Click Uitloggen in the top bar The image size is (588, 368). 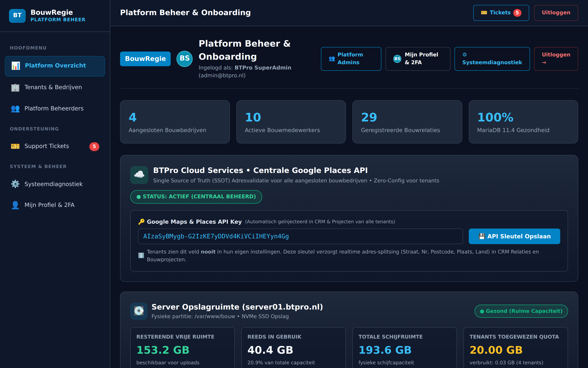[x=556, y=13]
